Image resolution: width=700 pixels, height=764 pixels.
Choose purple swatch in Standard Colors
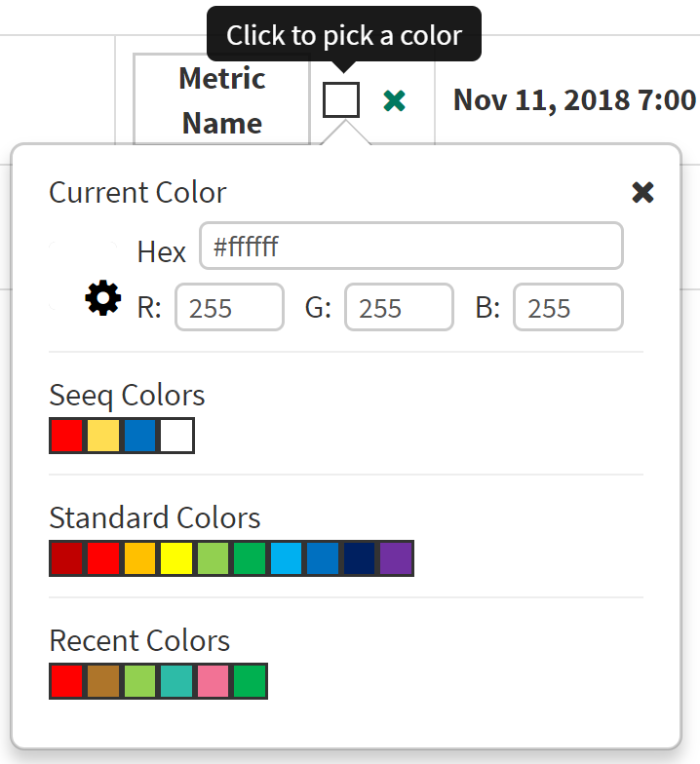tap(396, 558)
